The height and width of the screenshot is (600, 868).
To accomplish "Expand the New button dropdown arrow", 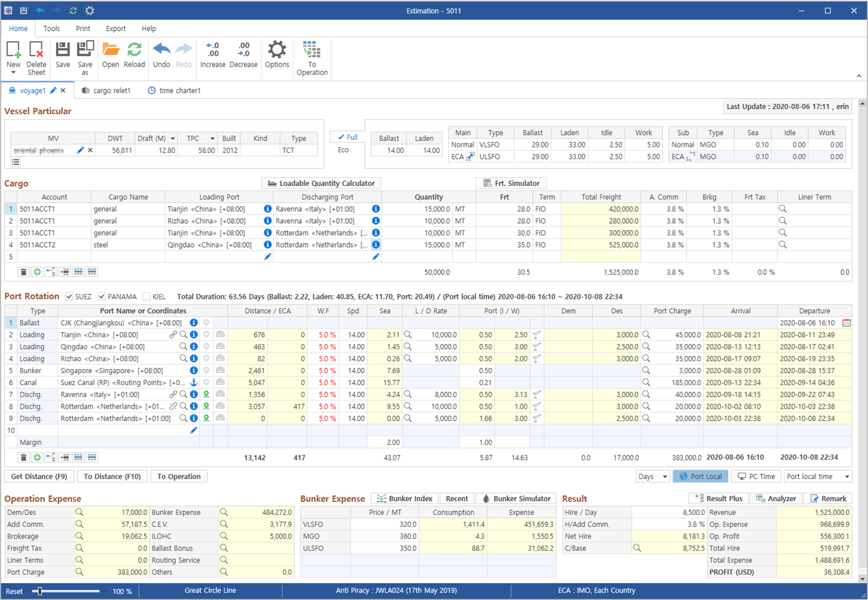I will [x=13, y=73].
